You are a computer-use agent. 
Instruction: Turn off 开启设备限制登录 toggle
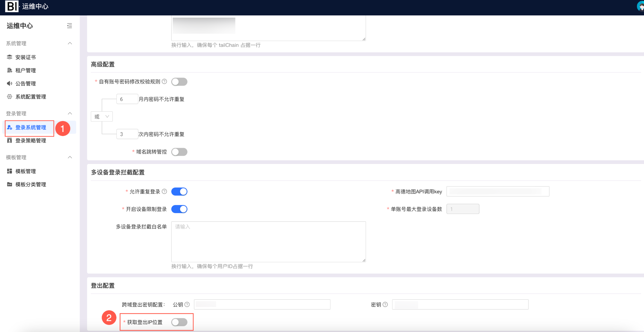pyautogui.click(x=179, y=209)
